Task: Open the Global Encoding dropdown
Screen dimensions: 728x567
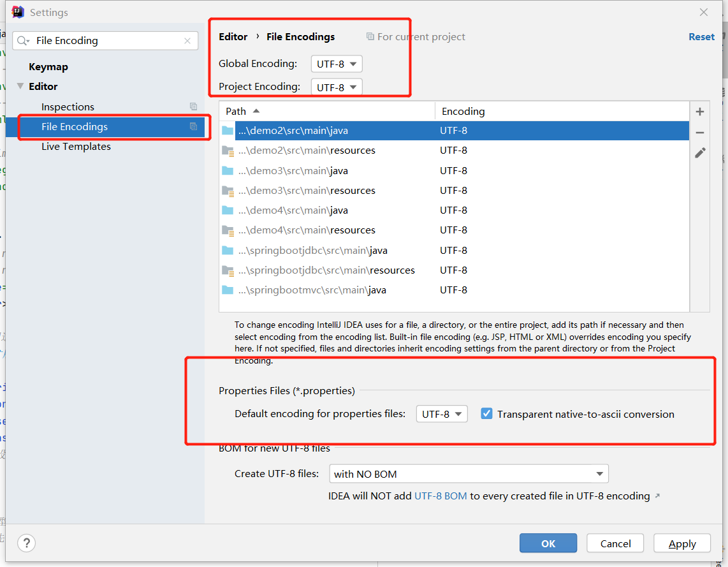Action: tap(337, 64)
